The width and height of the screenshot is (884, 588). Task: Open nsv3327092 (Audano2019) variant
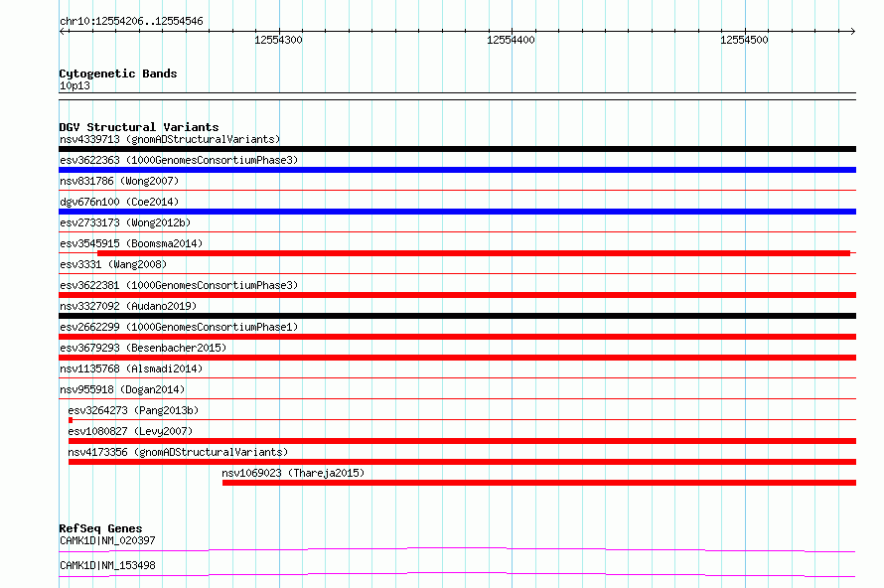click(128, 306)
